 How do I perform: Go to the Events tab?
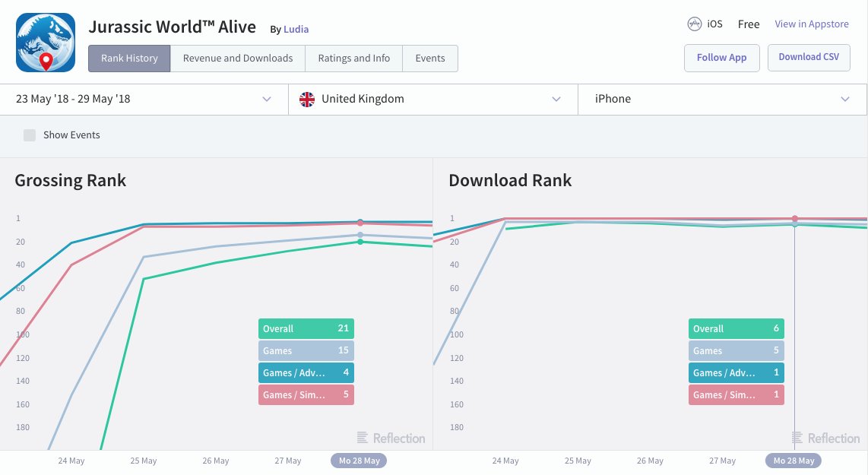[x=430, y=58]
